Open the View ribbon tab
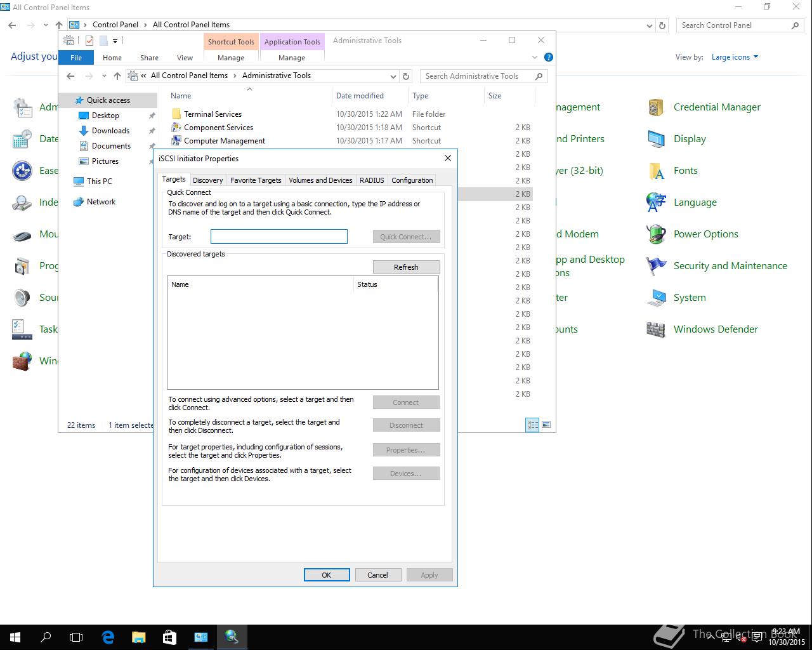The height and width of the screenshot is (650, 812). pos(185,58)
